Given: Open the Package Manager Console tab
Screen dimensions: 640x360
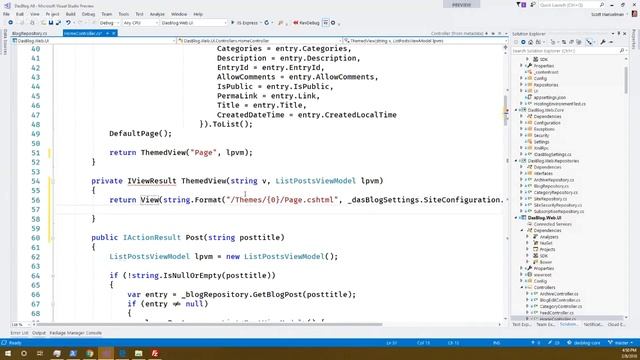Looking at the screenshot, I should [x=76, y=333].
